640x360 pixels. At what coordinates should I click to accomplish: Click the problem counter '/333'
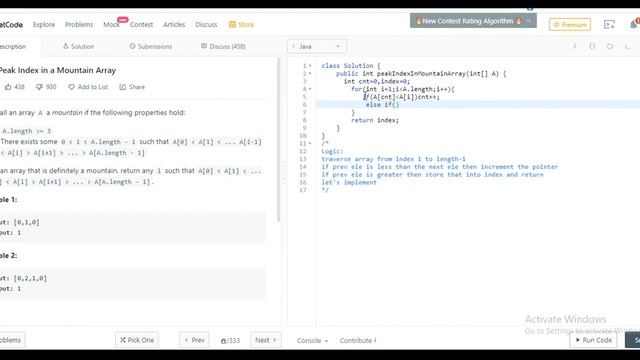[x=231, y=340]
